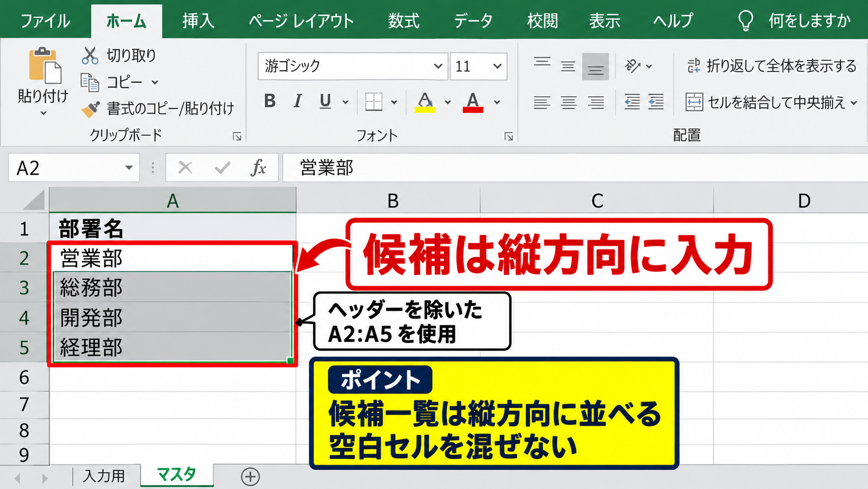Switch to the Insert (挿入) tab
The image size is (868, 489).
tap(198, 21)
